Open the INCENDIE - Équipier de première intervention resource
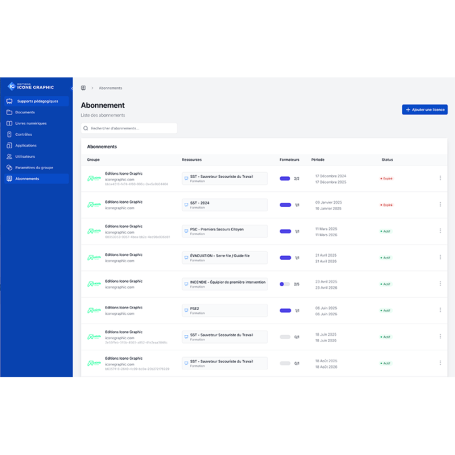 point(225,284)
